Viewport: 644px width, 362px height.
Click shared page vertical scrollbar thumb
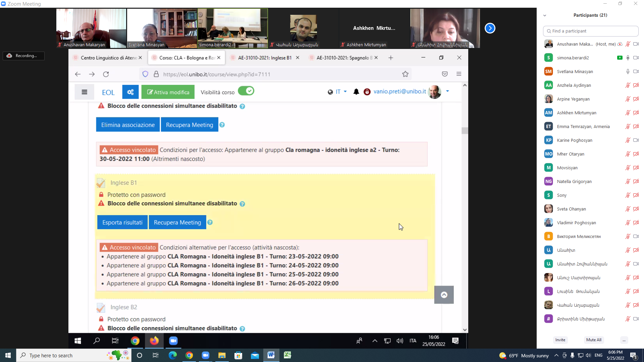465,131
